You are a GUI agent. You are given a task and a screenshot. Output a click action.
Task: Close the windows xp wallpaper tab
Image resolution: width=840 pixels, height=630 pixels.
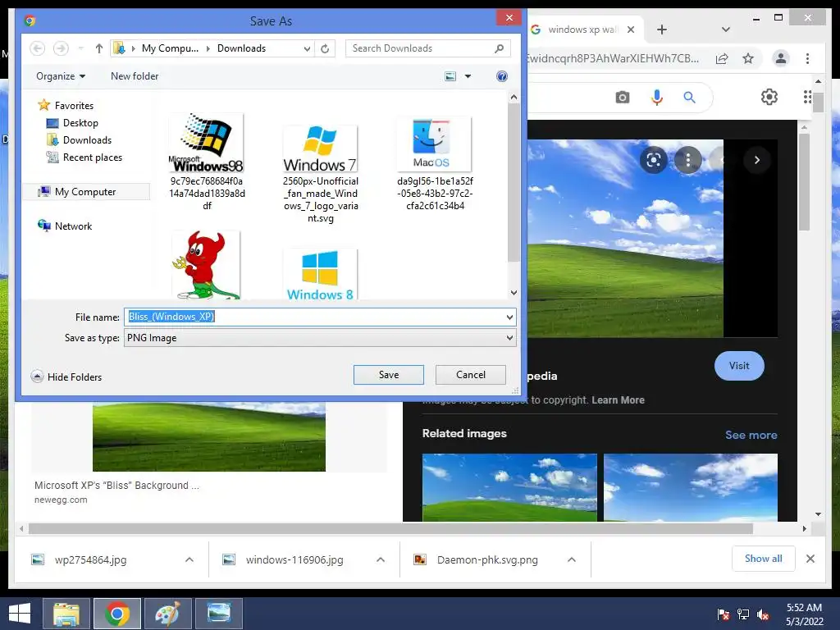(631, 30)
